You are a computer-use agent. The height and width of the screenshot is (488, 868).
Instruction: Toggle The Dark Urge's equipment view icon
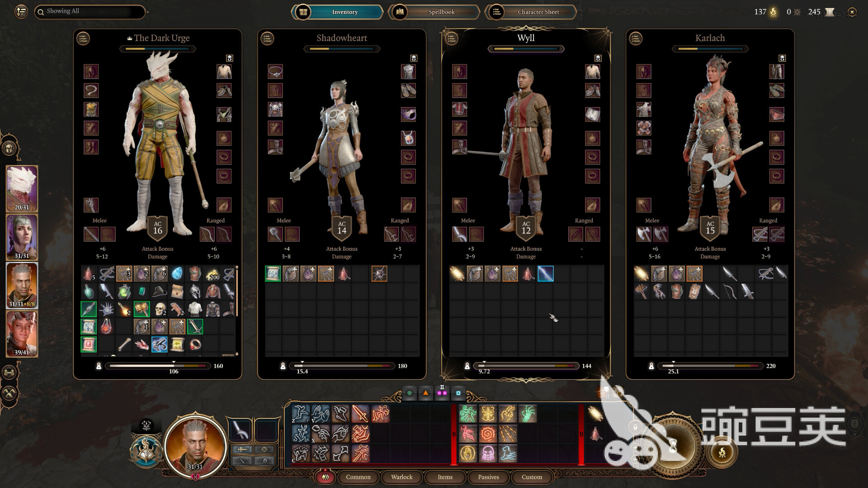pyautogui.click(x=230, y=58)
